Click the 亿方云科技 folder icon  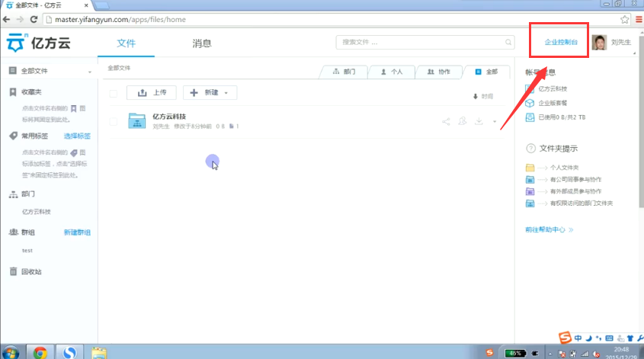(x=136, y=121)
